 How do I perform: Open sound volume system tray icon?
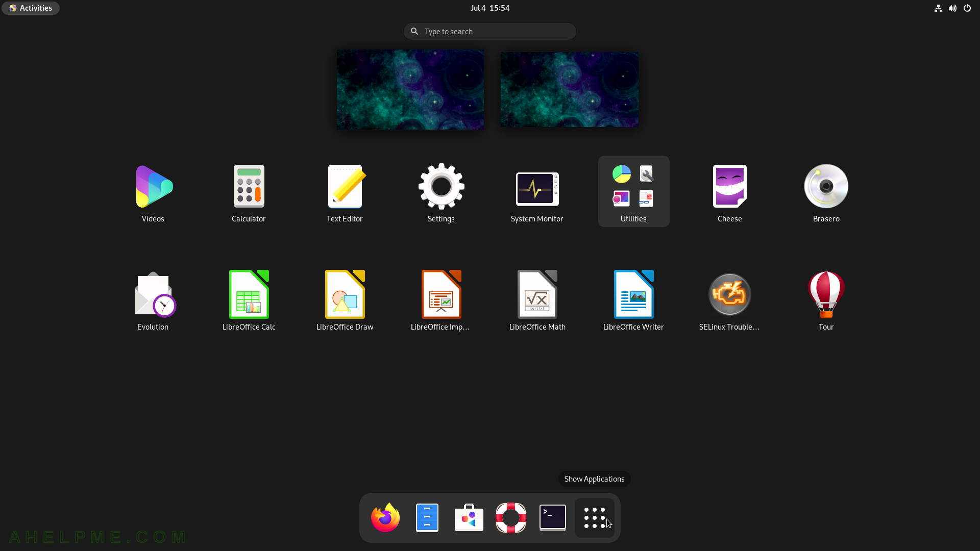click(x=953, y=8)
